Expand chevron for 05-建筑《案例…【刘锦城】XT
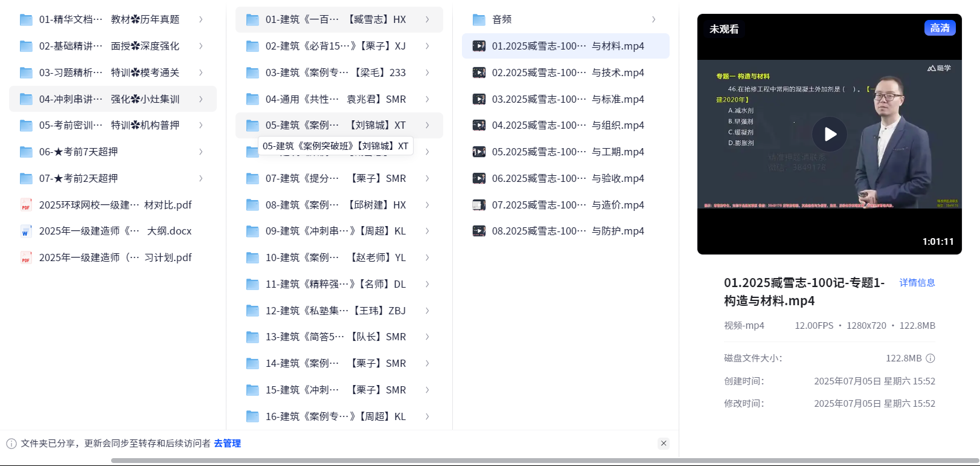Image resolution: width=980 pixels, height=466 pixels. pyautogui.click(x=428, y=125)
